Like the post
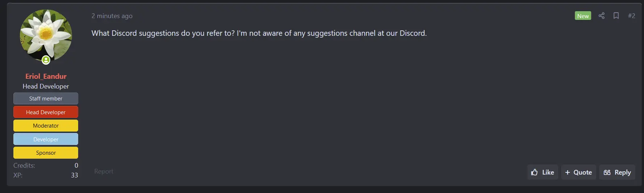The width and height of the screenshot is (644, 193). click(x=543, y=172)
